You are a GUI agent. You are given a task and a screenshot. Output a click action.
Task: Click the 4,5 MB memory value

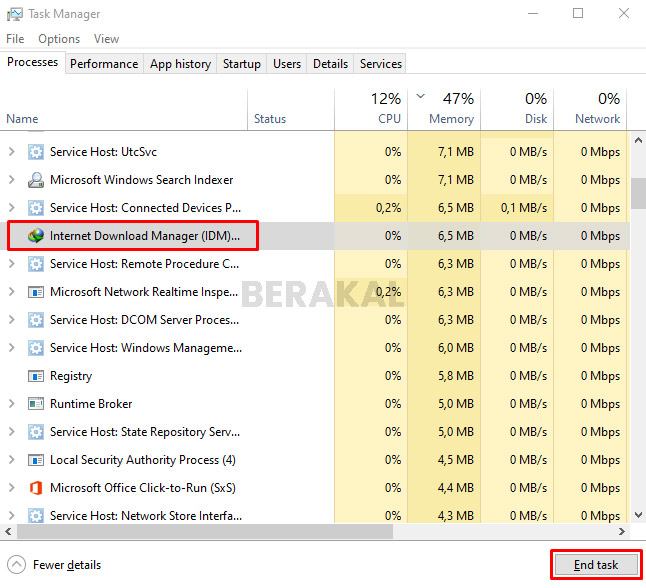point(456,460)
